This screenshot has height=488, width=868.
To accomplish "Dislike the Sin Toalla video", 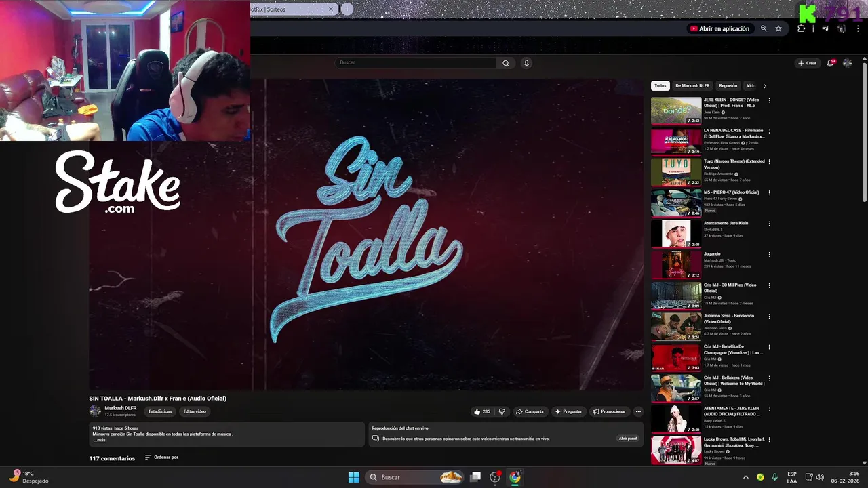I will [x=502, y=411].
